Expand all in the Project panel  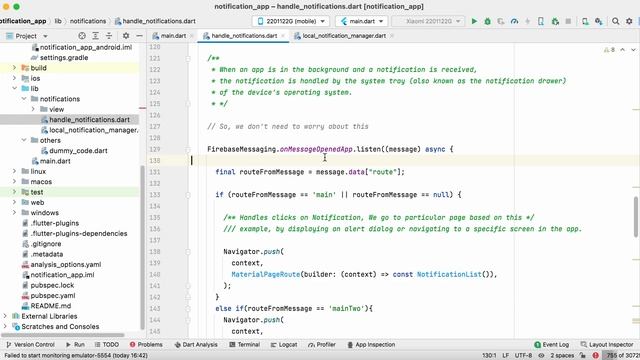tap(96, 36)
